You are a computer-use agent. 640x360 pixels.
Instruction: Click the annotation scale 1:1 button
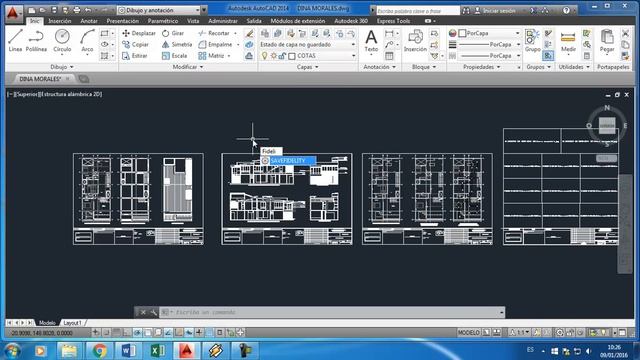[x=520, y=333]
